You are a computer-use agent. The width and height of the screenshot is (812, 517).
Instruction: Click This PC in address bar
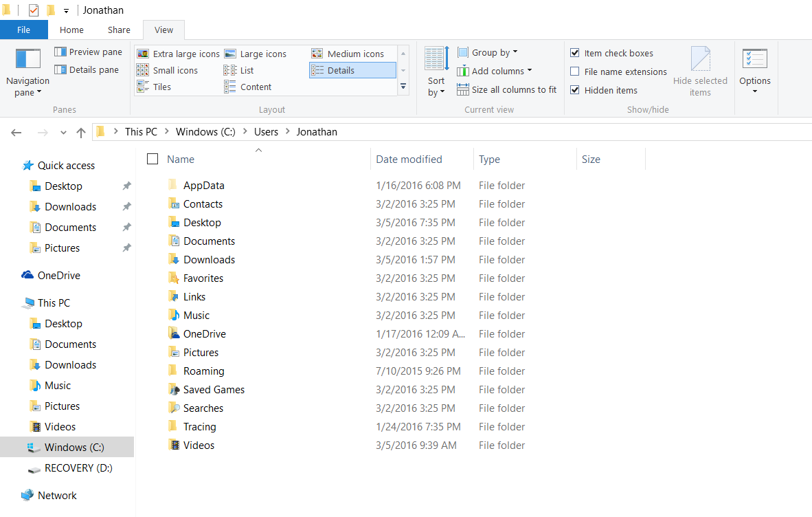pos(141,132)
